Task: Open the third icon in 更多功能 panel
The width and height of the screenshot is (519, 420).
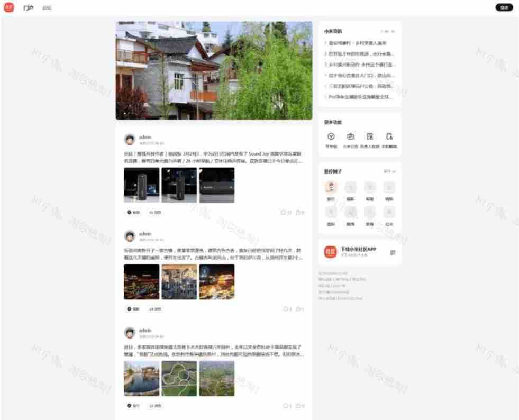Action: pos(370,136)
